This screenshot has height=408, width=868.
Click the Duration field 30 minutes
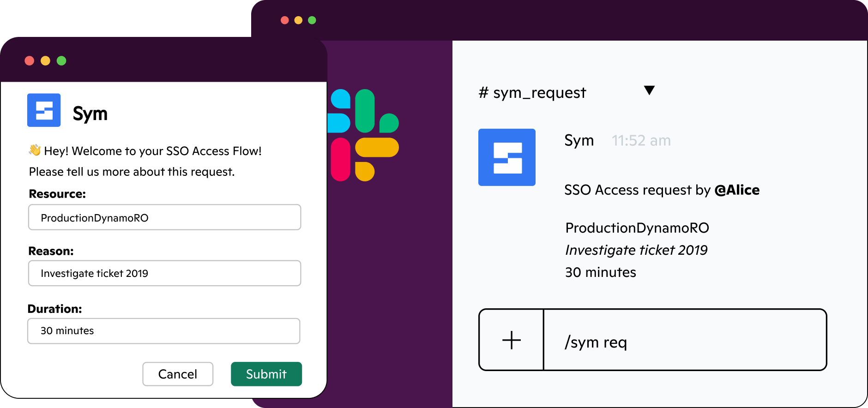point(164,331)
